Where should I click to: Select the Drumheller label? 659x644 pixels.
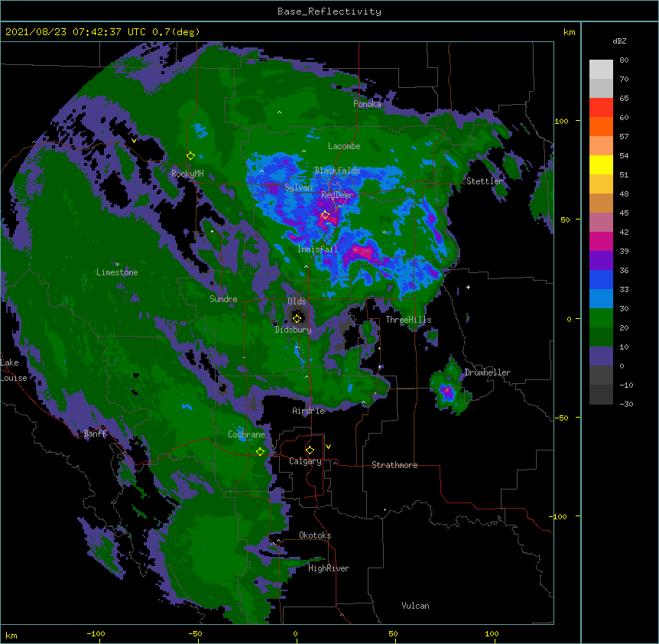click(x=488, y=372)
